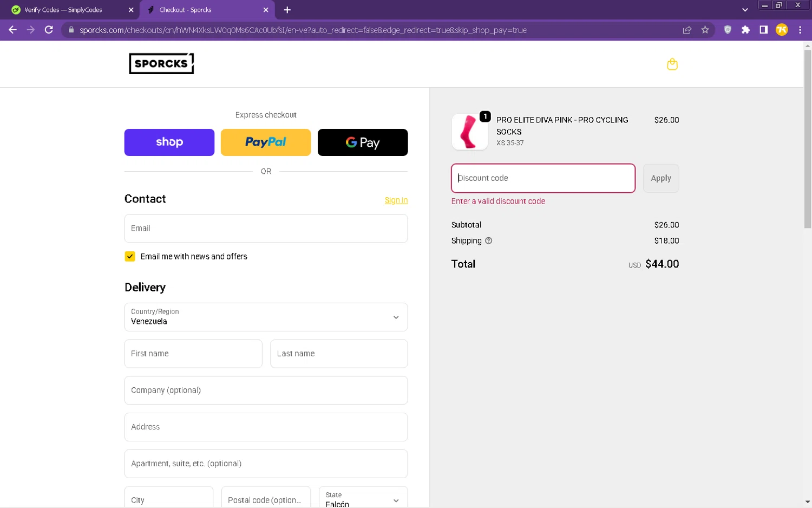Open the shopping bag cart icon
This screenshot has width=812, height=508.
(x=672, y=64)
